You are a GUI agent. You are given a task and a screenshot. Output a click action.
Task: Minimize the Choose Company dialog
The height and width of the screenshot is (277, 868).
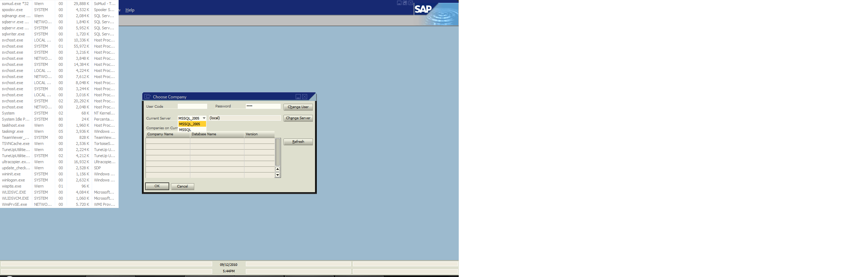pyautogui.click(x=298, y=97)
